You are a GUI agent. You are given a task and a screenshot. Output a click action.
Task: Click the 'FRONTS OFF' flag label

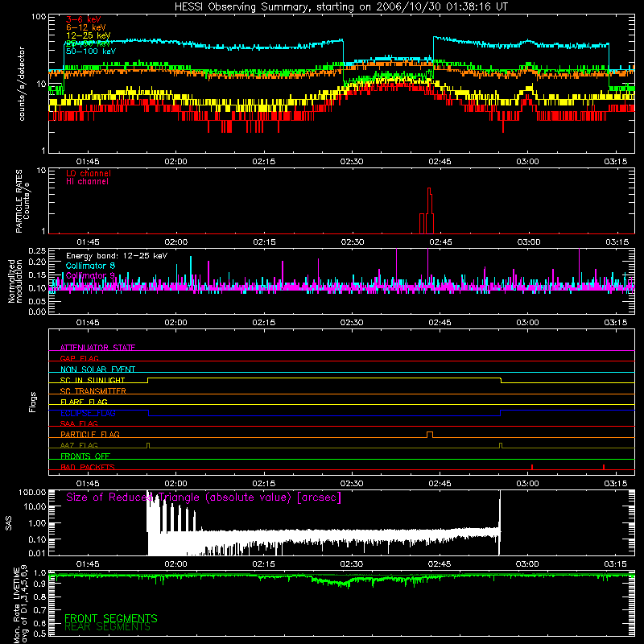click(x=85, y=456)
